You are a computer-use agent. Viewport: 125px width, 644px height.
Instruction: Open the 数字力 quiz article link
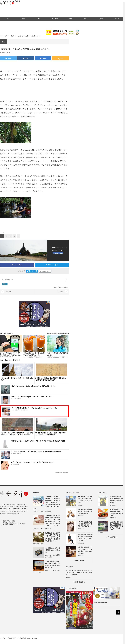pos(33,386)
